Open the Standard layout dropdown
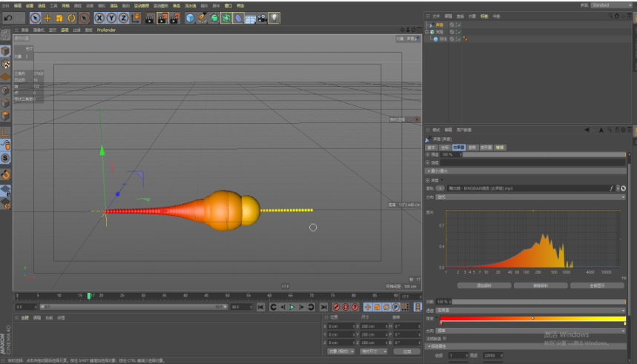637x364 pixels. click(x=611, y=5)
